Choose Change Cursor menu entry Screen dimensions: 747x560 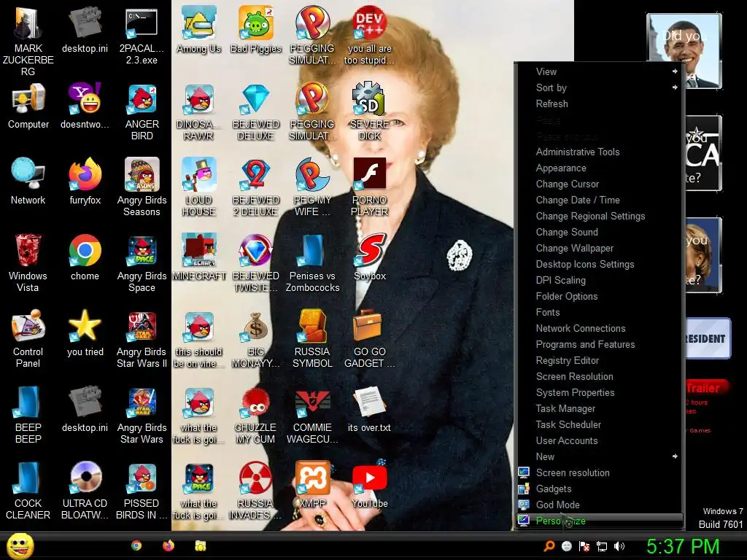(600, 184)
